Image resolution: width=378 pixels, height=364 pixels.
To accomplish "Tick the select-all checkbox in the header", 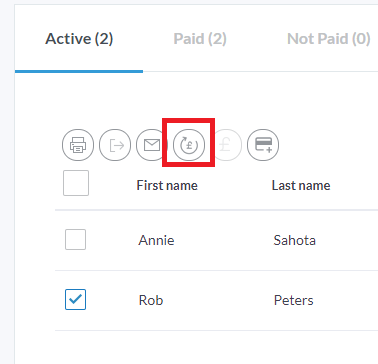I will click(x=76, y=183).
